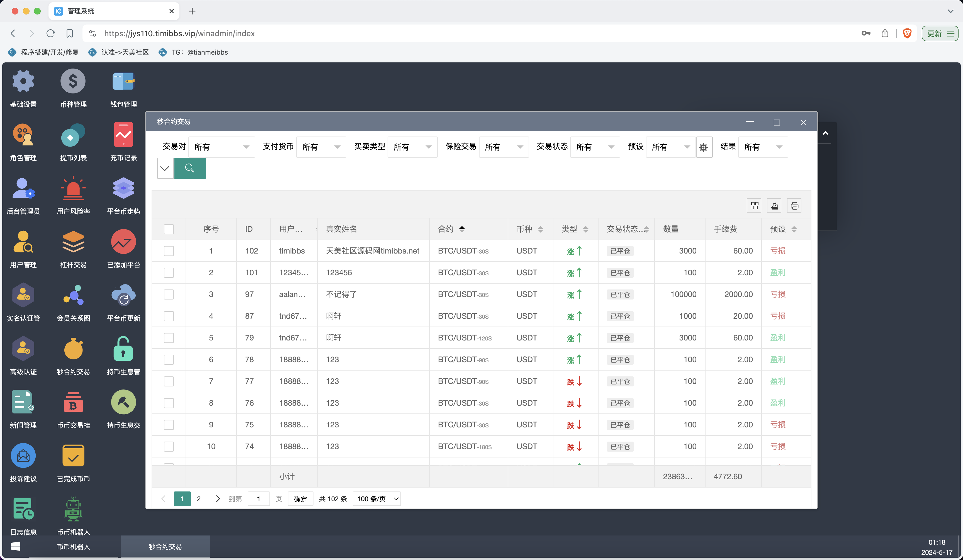Click the table print icon
The height and width of the screenshot is (560, 963).
(794, 206)
